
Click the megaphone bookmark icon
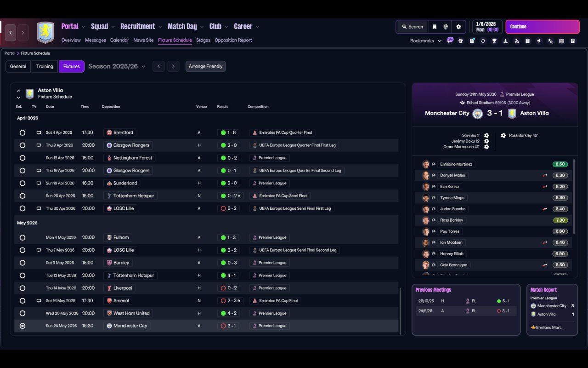pyautogui.click(x=539, y=41)
